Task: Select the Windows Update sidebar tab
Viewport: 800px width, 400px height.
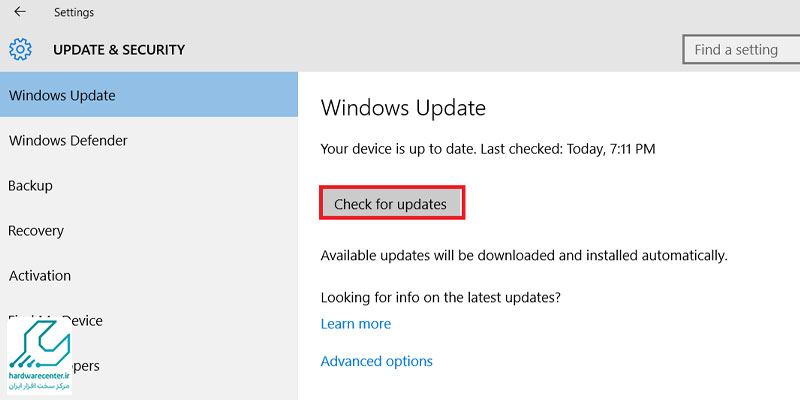Action: coord(149,95)
